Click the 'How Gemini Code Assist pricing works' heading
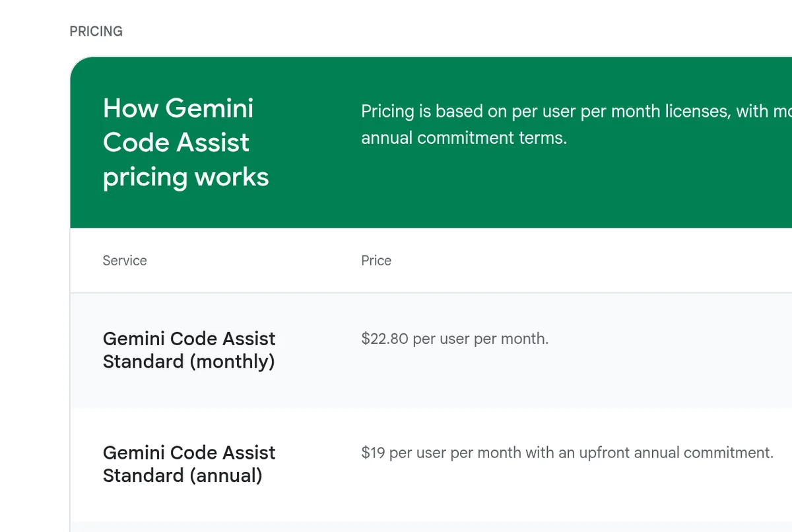 point(186,143)
